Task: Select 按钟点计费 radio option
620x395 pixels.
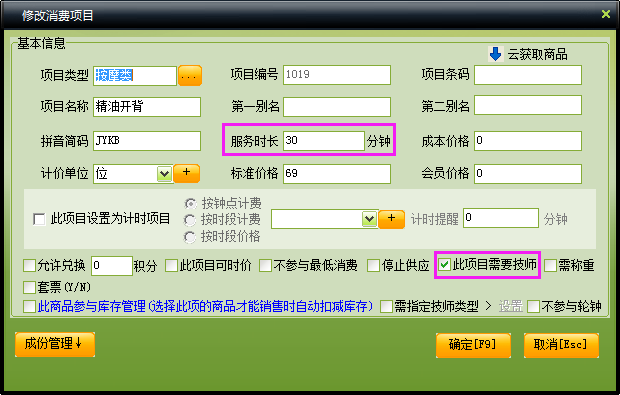Action: click(190, 204)
